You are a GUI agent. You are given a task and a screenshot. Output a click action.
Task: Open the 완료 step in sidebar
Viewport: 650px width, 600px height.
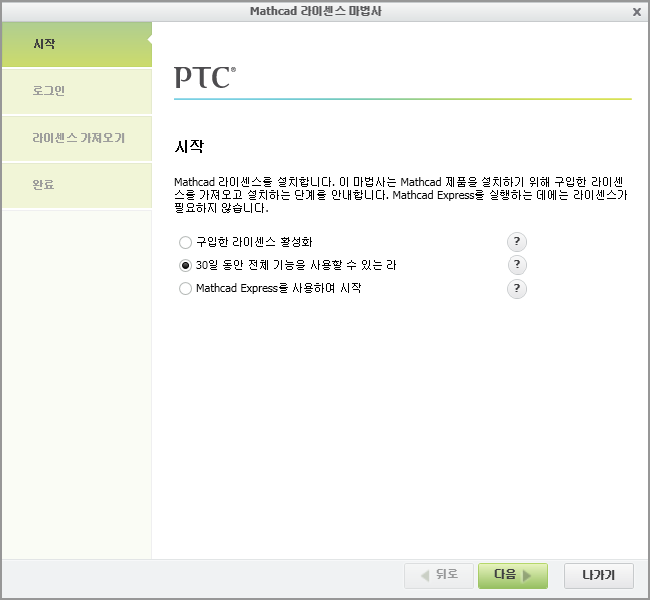pos(77,185)
